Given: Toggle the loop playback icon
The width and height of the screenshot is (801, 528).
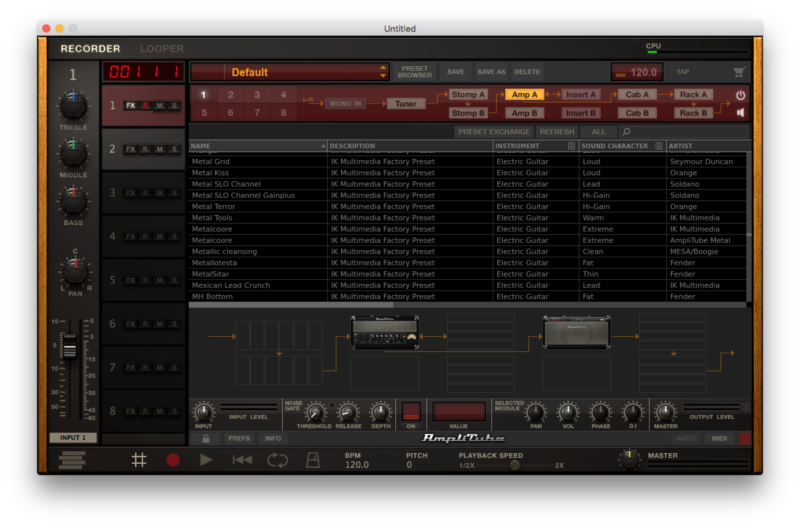Looking at the screenshot, I should coord(277,460).
